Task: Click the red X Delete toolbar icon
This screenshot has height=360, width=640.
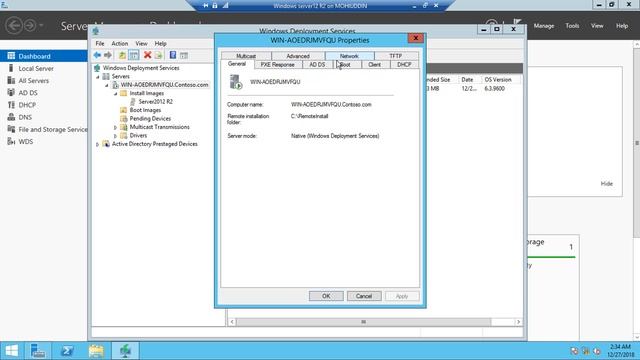Action: tap(147, 55)
